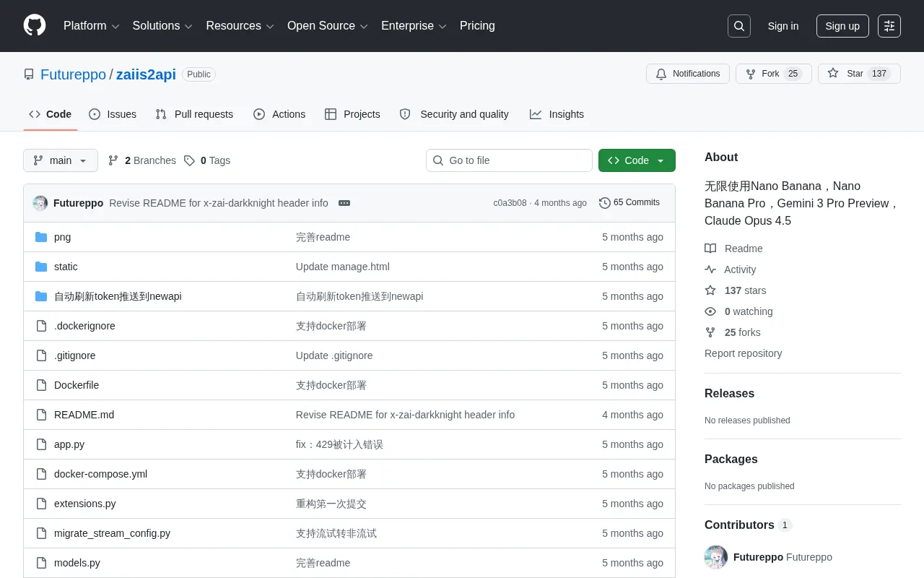Open commit hash c0a3b08

click(x=510, y=203)
